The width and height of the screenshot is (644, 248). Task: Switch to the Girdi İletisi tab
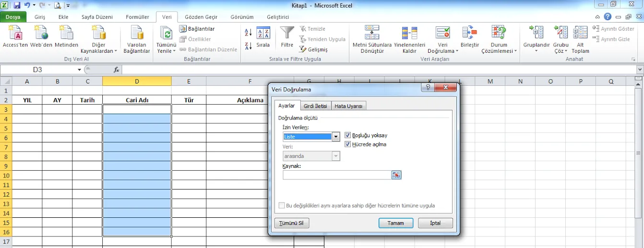coord(315,106)
